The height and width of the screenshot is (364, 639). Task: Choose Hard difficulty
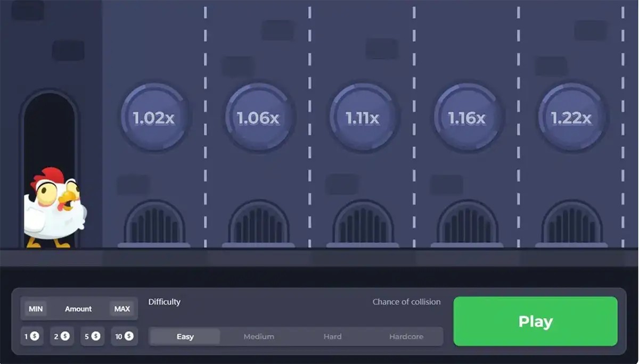tap(332, 336)
